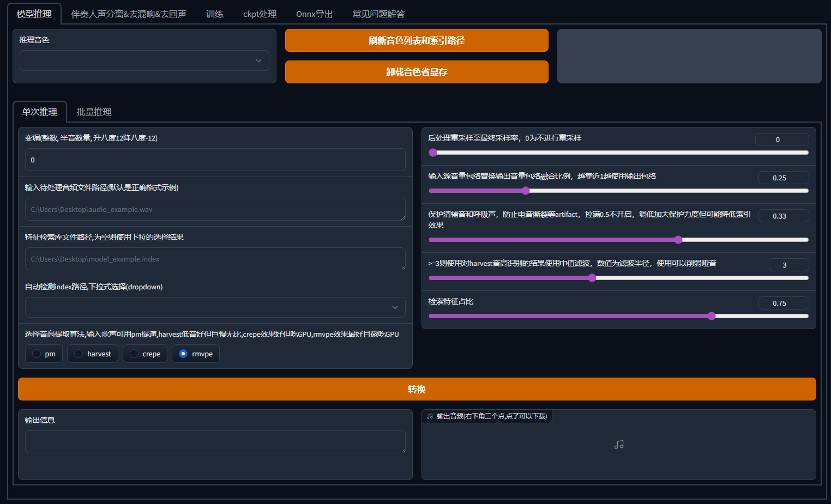Expand the 自动检测index路径 dropdown

(215, 307)
